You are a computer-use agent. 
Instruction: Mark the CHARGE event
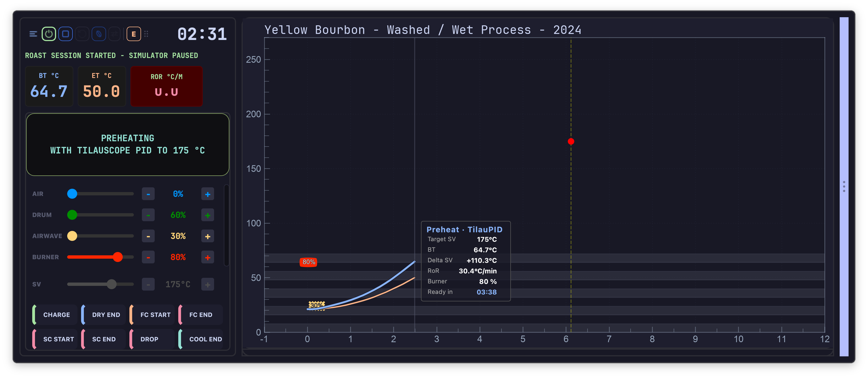coord(55,315)
